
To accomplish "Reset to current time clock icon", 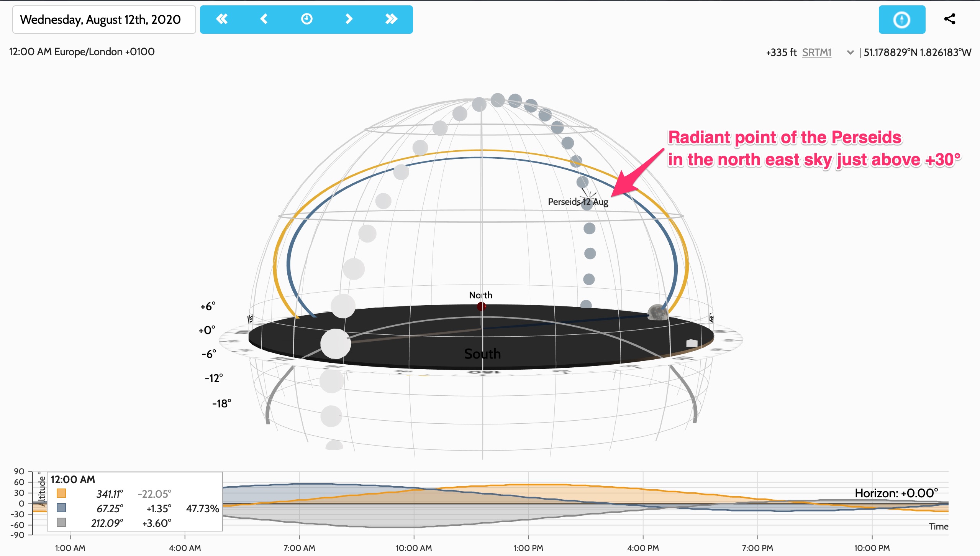I will click(x=306, y=19).
